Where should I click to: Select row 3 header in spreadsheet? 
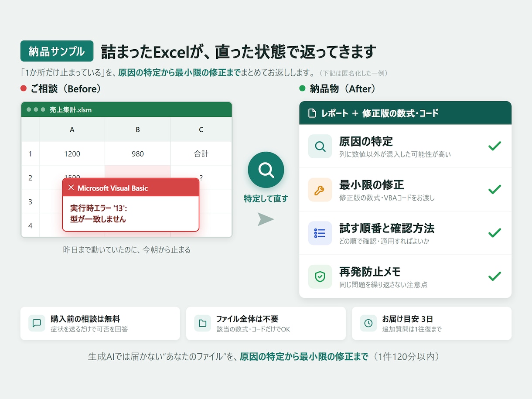click(x=31, y=201)
